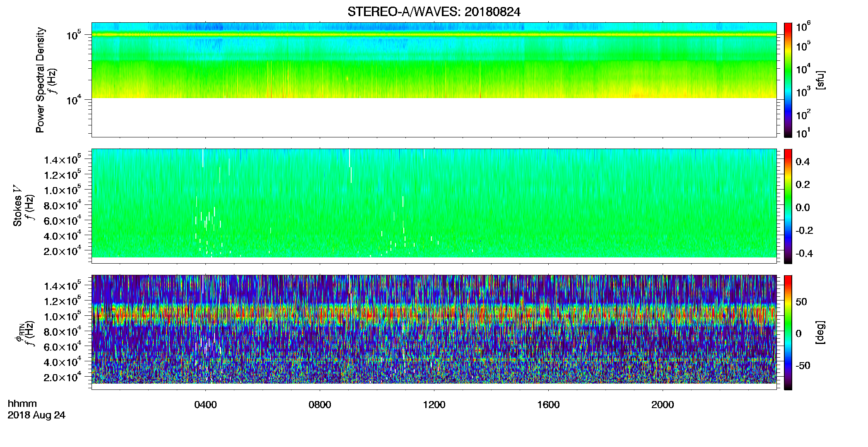Select the Stokes V axis label
The width and height of the screenshot is (868, 447).
pyautogui.click(x=17, y=206)
